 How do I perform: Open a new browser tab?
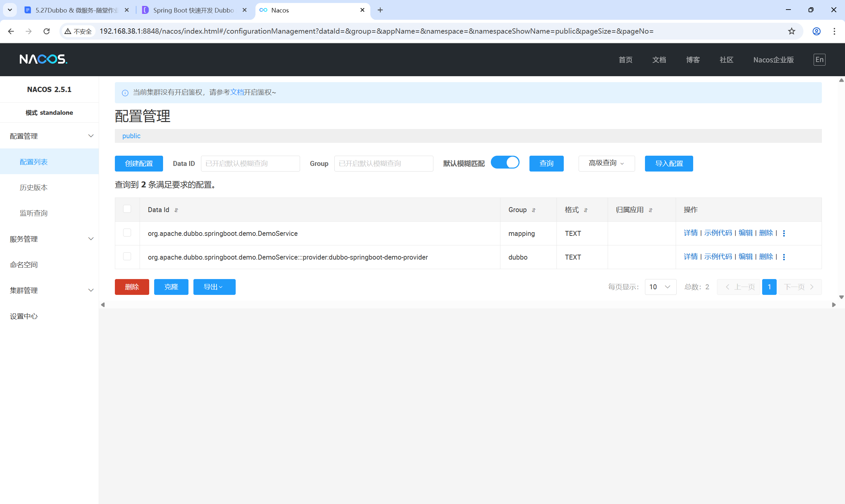[380, 10]
